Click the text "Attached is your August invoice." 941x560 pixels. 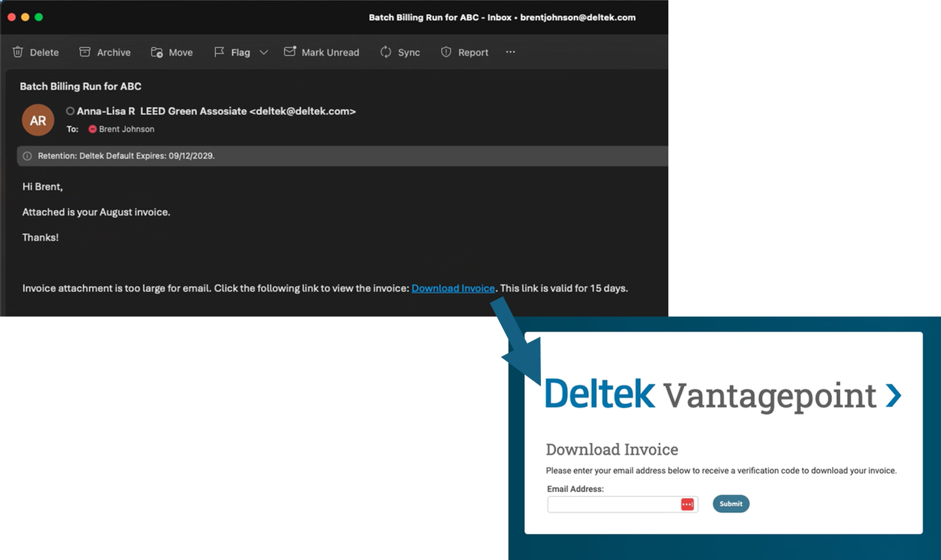pos(96,212)
